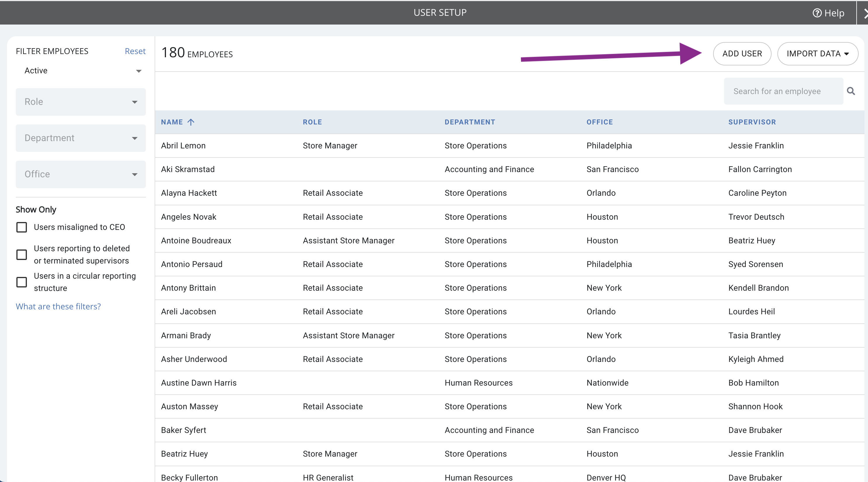
Task: Select Angeles Novak in the list
Action: pos(188,217)
